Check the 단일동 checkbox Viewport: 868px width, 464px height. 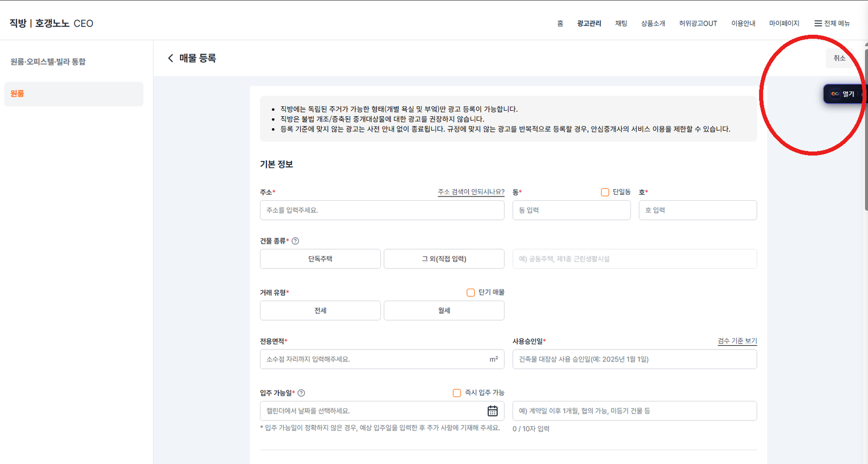tap(605, 192)
